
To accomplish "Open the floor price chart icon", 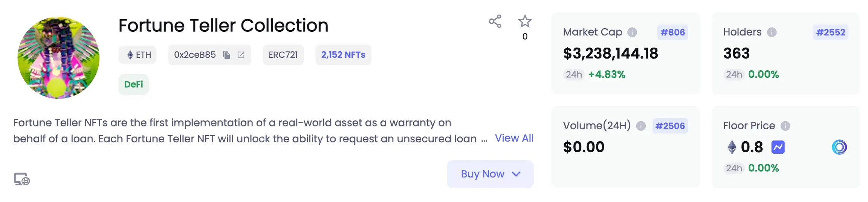I will point(778,147).
